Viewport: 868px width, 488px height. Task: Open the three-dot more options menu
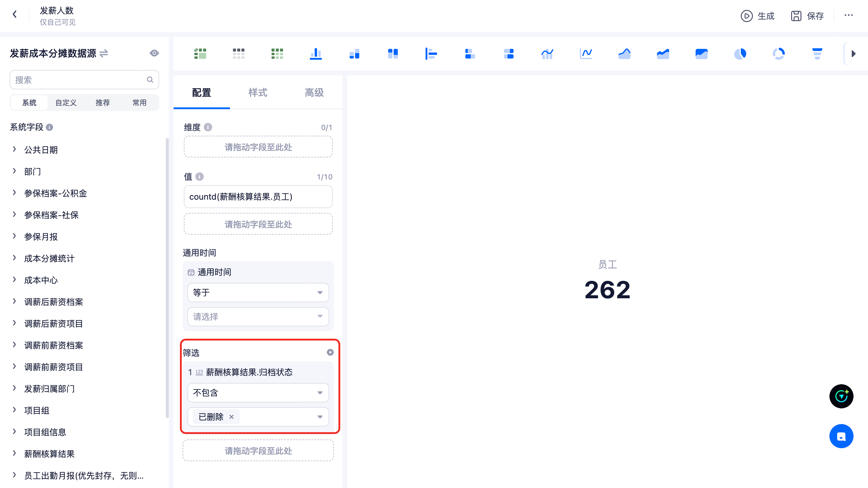tap(848, 15)
